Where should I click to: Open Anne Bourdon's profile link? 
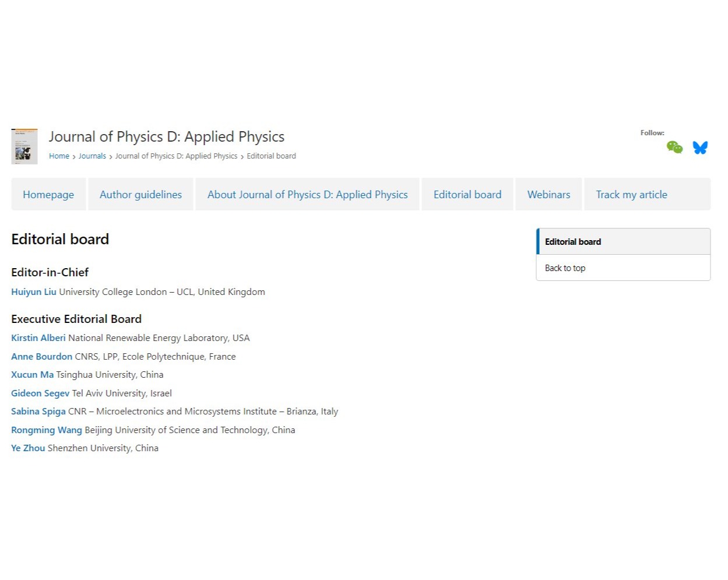coord(41,357)
